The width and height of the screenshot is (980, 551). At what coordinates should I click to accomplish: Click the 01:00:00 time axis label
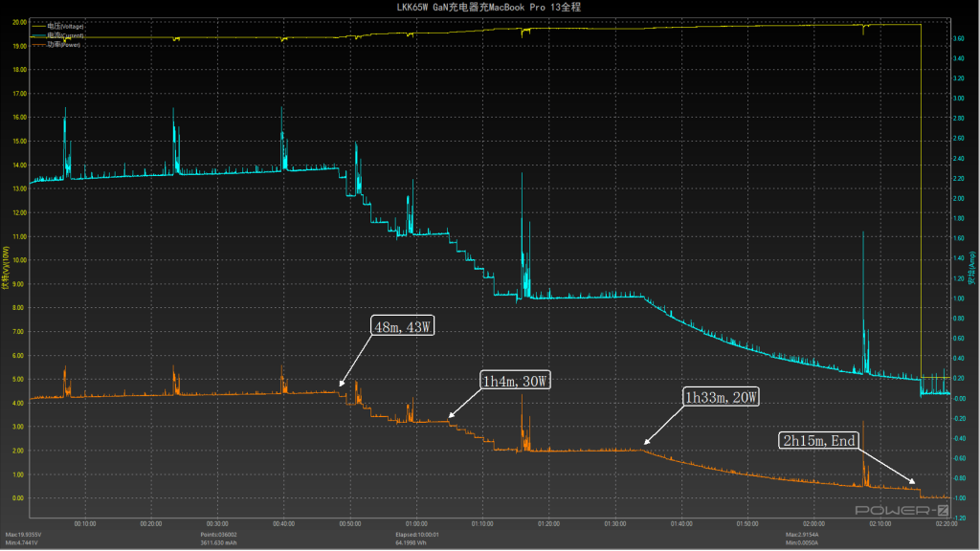(416, 524)
